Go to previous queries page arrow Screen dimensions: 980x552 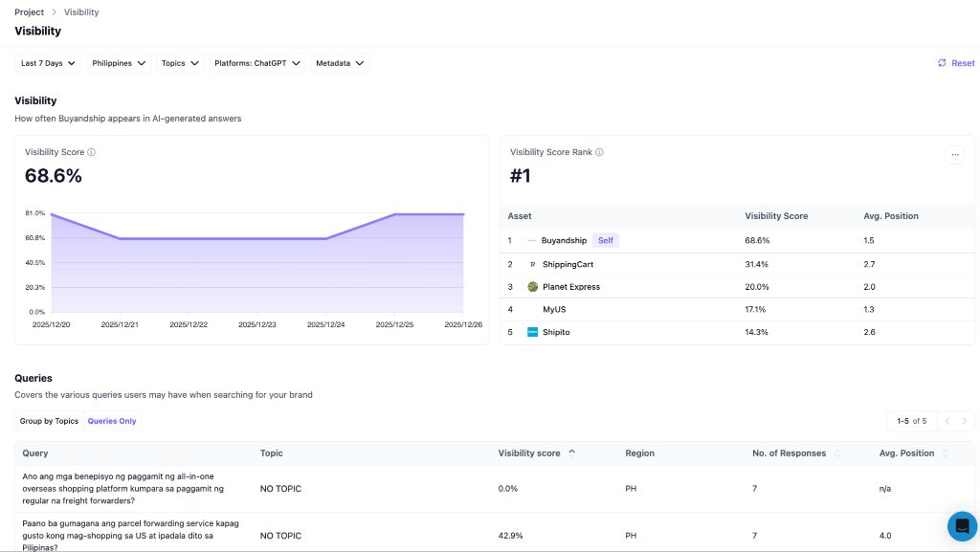(x=947, y=422)
